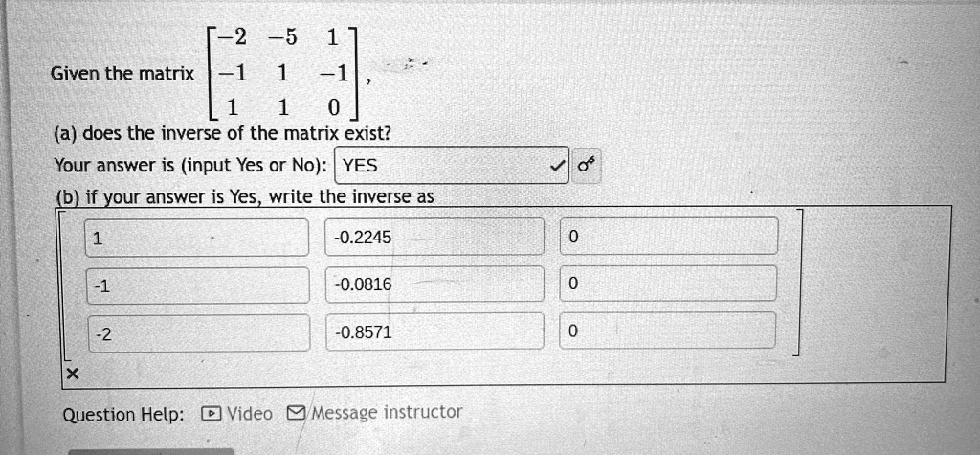
Task: Click the Question Help label
Action: (x=123, y=415)
